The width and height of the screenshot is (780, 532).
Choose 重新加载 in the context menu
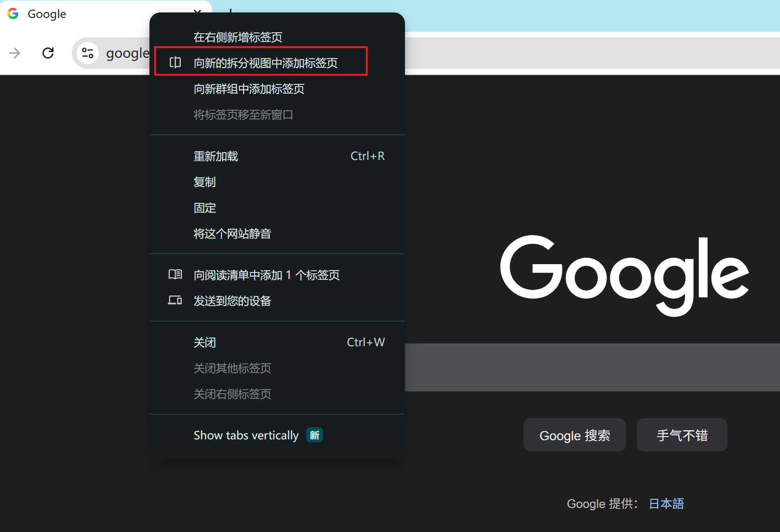216,156
